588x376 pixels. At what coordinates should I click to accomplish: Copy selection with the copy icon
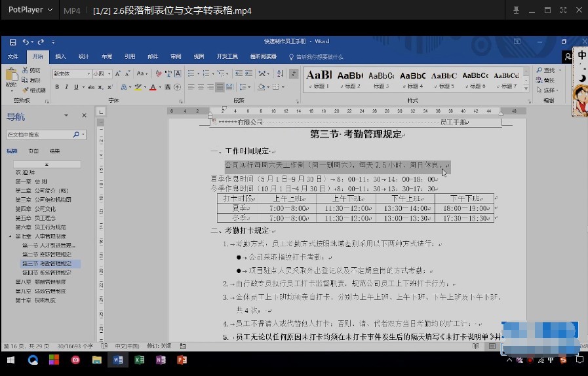coord(25,80)
